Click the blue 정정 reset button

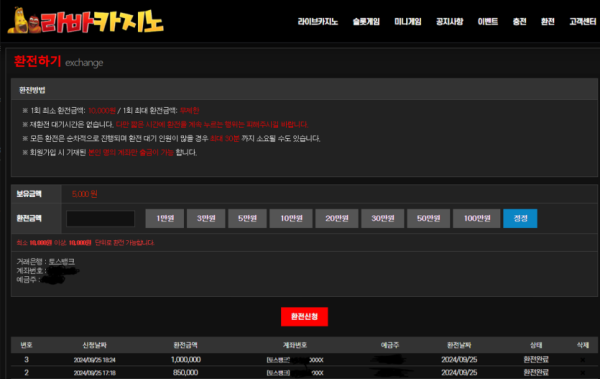point(520,218)
